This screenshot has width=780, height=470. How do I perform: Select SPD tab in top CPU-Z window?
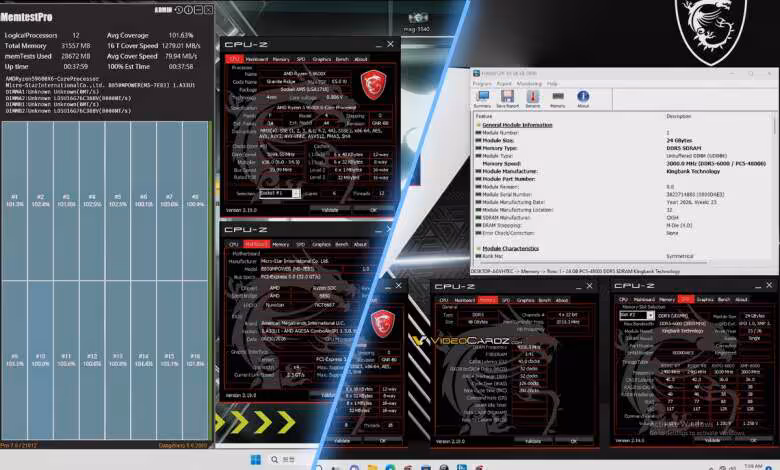(x=301, y=59)
